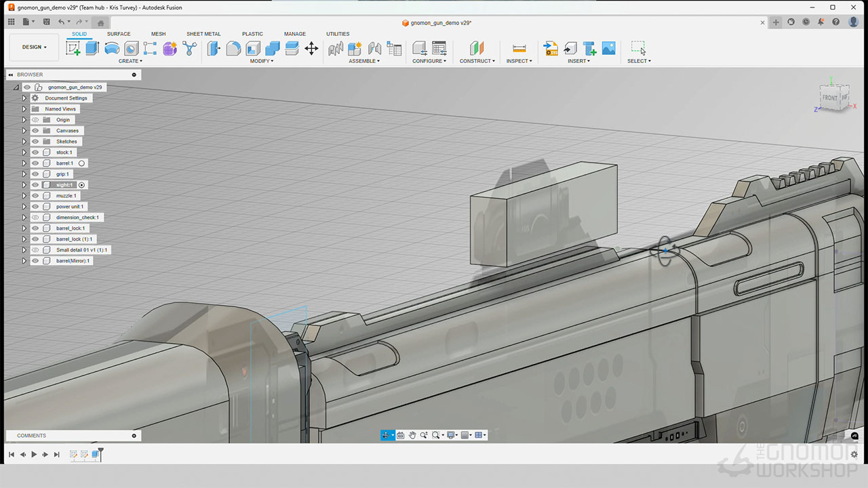Screen dimensions: 868x488
Task: Switch to the SURFACE tab
Action: (119, 34)
